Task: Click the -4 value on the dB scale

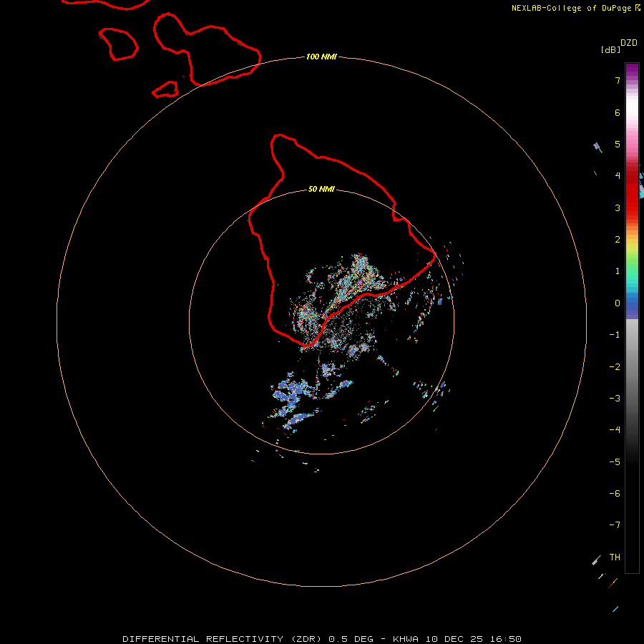Action: 615,430
